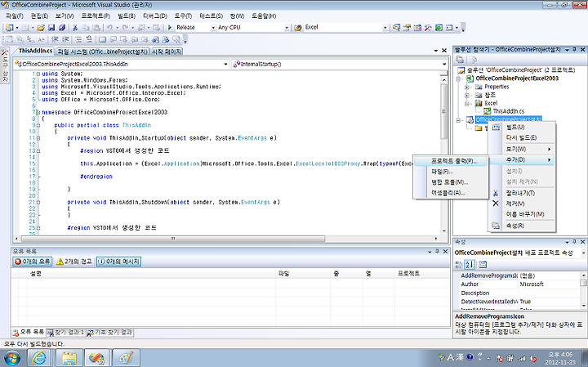
Task: Open the 파일(F) menu in menu bar
Action: [15, 16]
